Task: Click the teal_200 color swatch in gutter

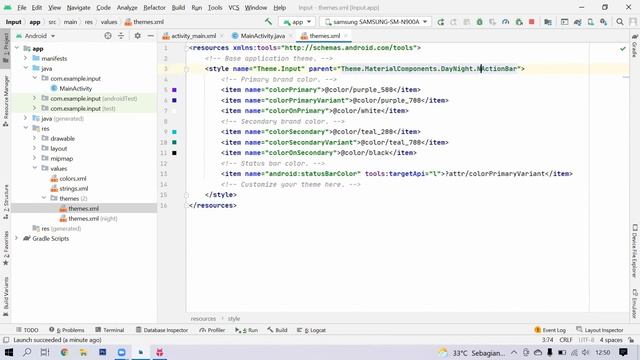Action: click(174, 132)
